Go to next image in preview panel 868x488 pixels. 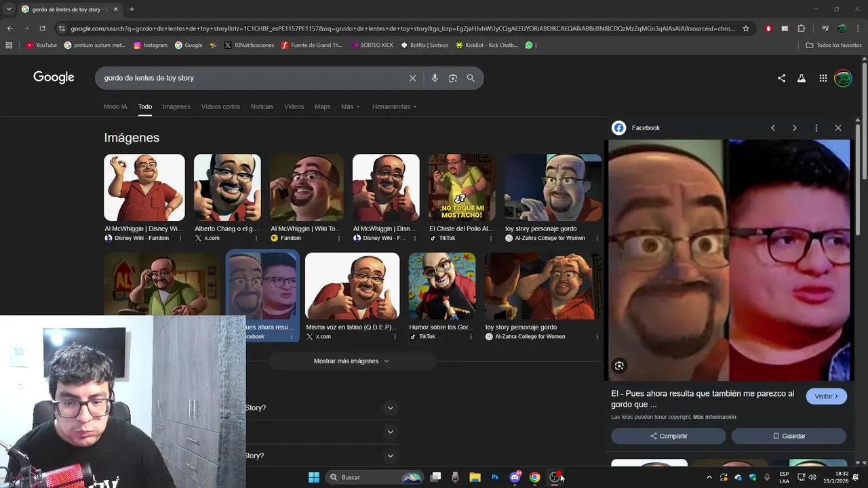(795, 128)
